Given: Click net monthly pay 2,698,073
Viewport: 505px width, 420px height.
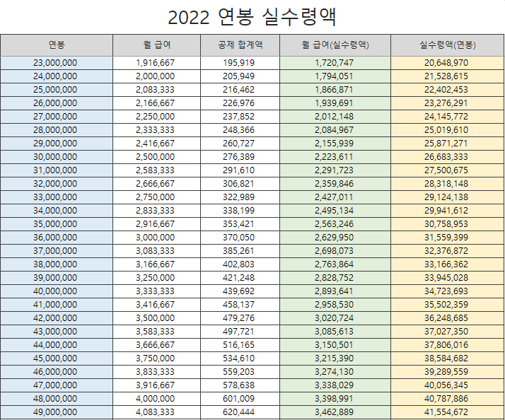Looking at the screenshot, I should point(335,251).
